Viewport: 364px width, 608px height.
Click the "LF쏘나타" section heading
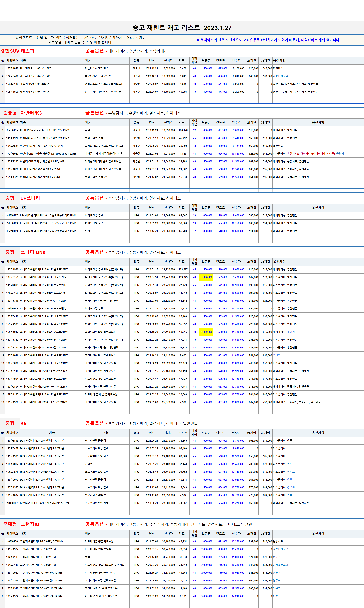[30, 198]
